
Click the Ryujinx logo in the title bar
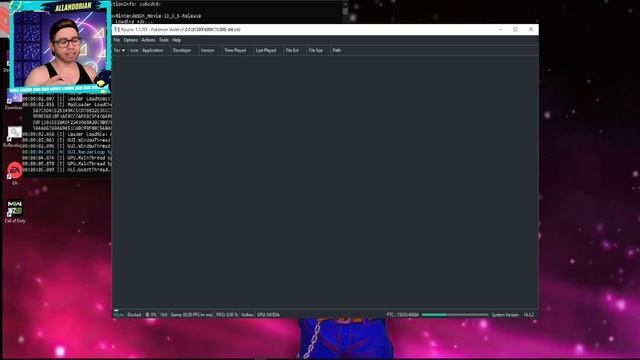coord(117,29)
